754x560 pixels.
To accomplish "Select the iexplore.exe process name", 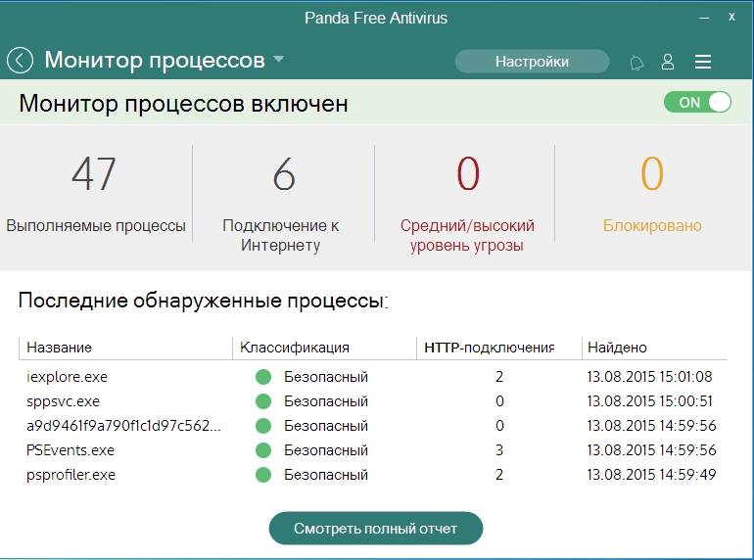I will pos(67,377).
